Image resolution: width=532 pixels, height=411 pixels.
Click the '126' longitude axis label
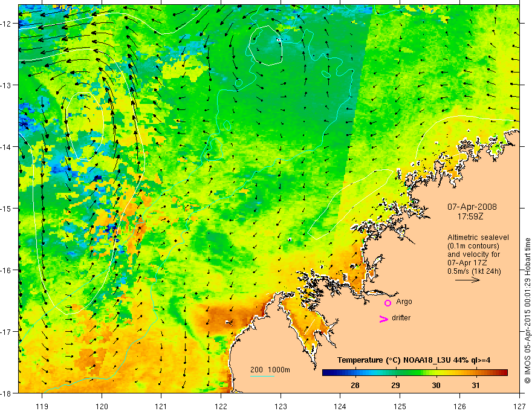[x=459, y=406]
